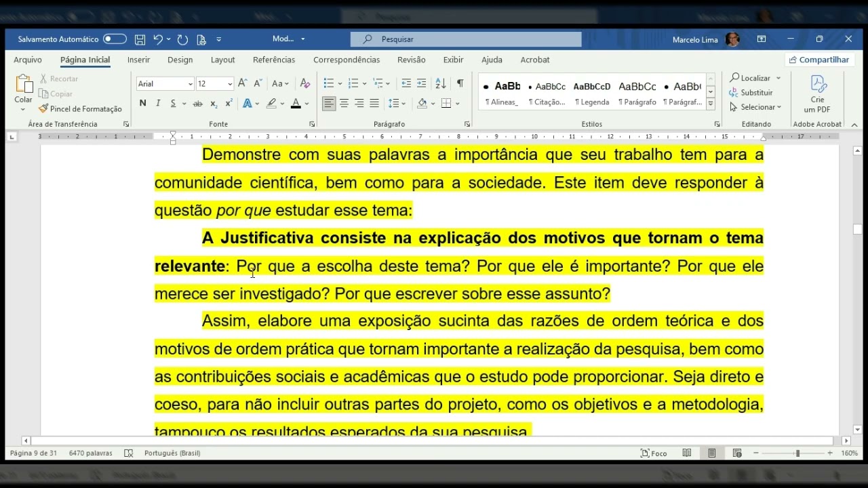The height and width of the screenshot is (488, 868).
Task: Apply the Citação style
Action: [547, 93]
